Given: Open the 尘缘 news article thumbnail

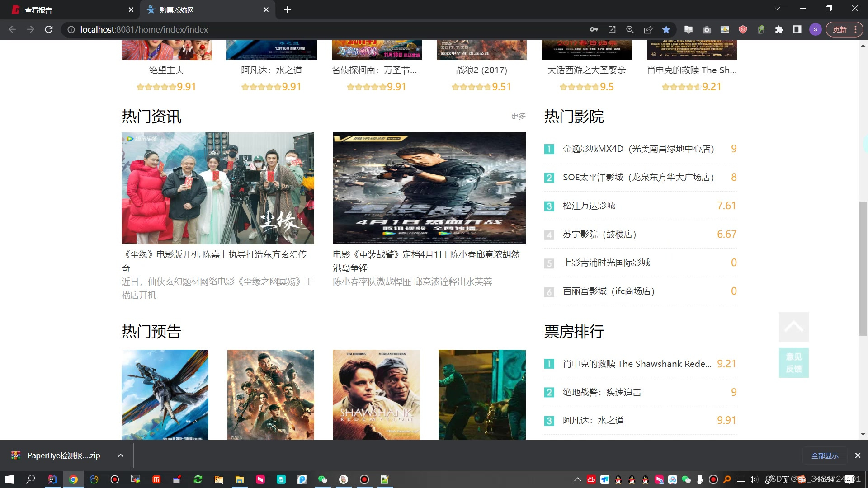Looking at the screenshot, I should pyautogui.click(x=217, y=188).
